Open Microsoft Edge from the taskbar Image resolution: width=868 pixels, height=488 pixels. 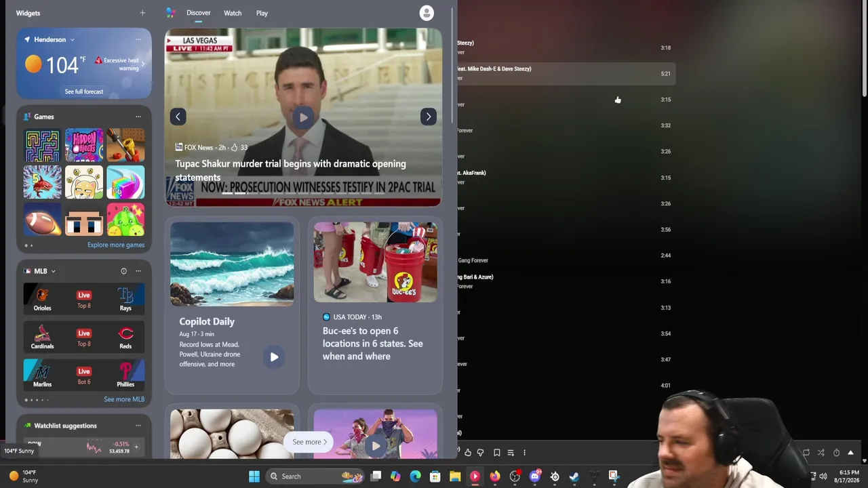(415, 476)
